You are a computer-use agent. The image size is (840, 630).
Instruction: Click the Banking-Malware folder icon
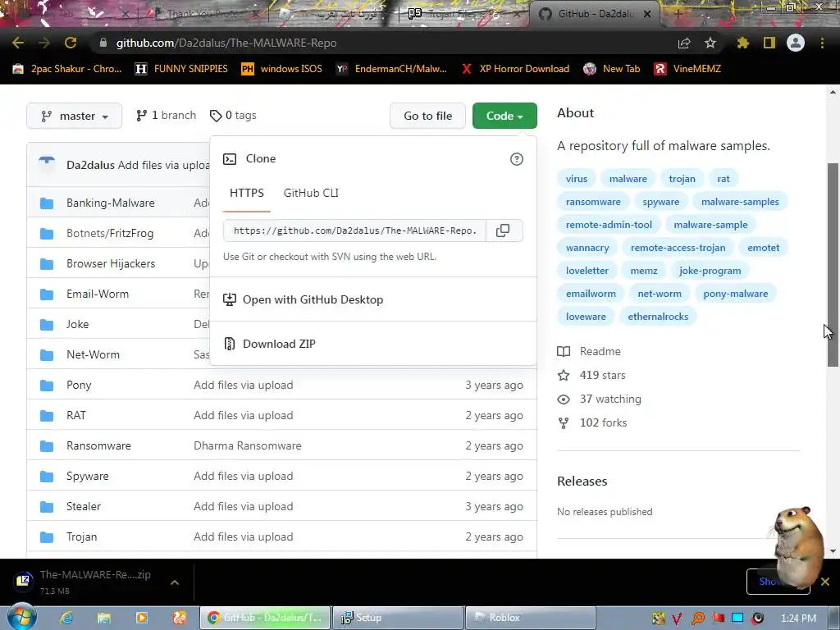click(47, 203)
